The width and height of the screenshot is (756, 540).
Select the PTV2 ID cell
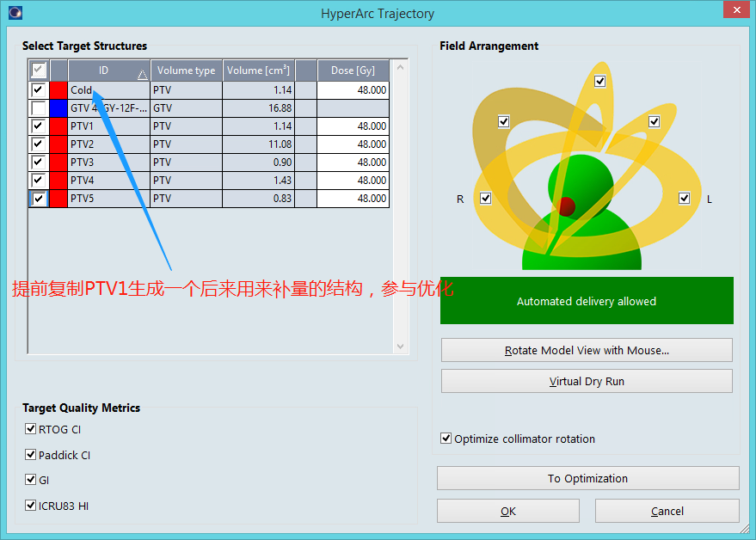109,144
